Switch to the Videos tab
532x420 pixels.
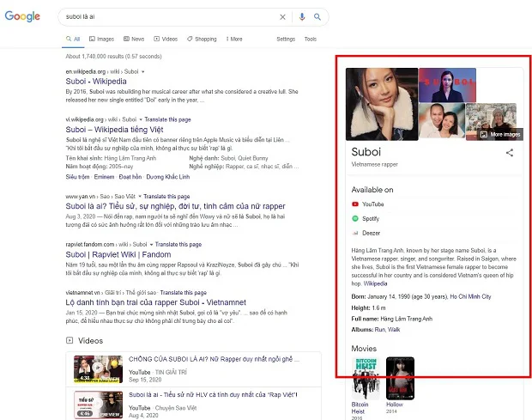tap(166, 39)
